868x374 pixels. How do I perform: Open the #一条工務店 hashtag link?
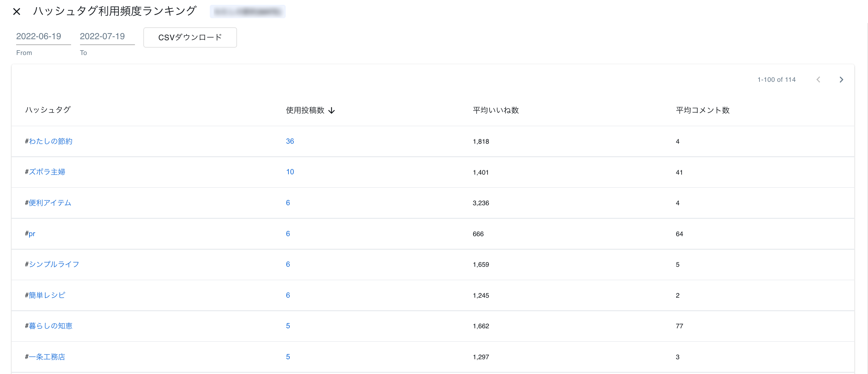coord(47,357)
